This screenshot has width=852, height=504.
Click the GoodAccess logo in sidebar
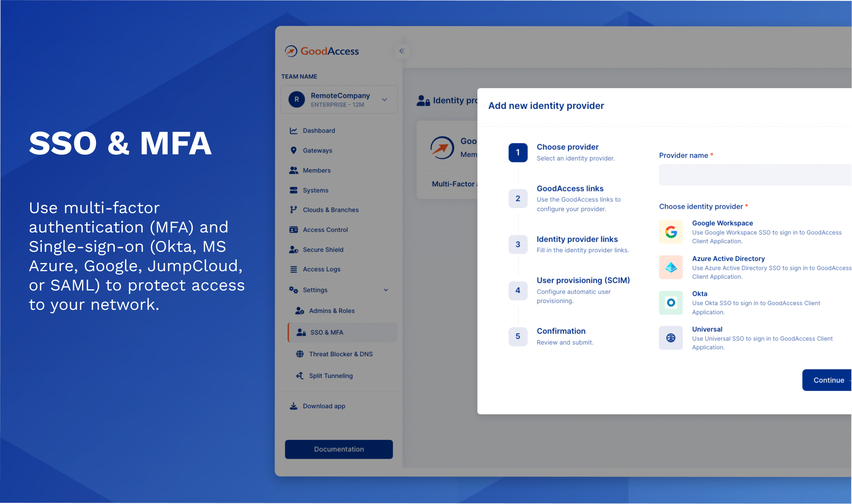coord(322,51)
